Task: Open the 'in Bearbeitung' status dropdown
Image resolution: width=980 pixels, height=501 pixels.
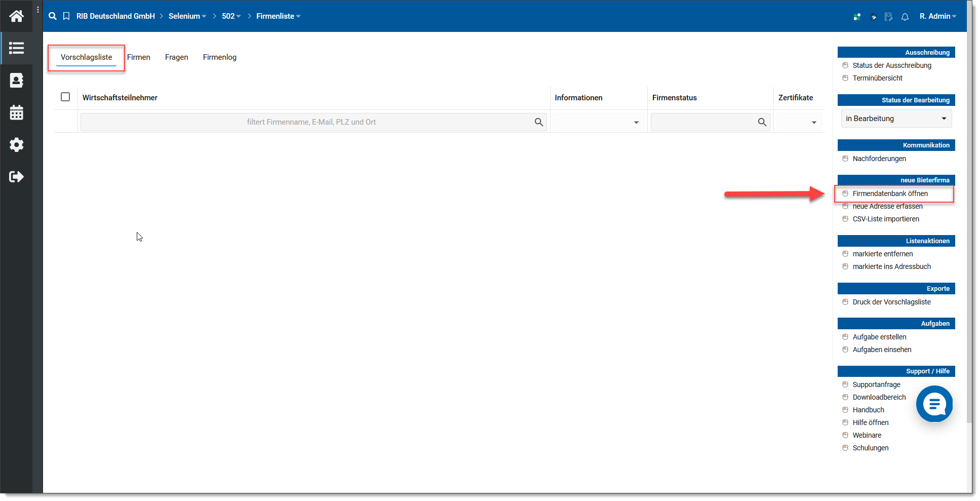Action: point(895,119)
